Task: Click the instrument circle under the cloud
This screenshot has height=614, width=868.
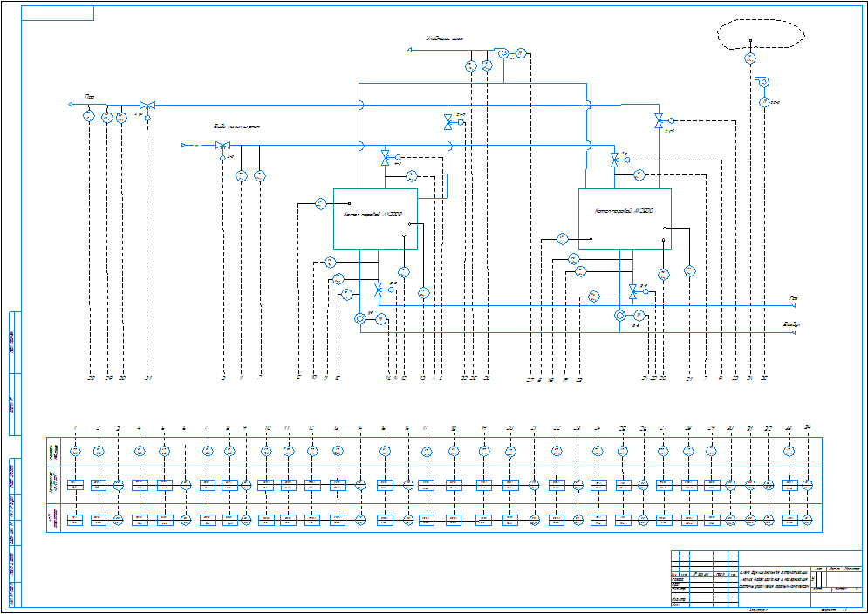Action: point(748,58)
